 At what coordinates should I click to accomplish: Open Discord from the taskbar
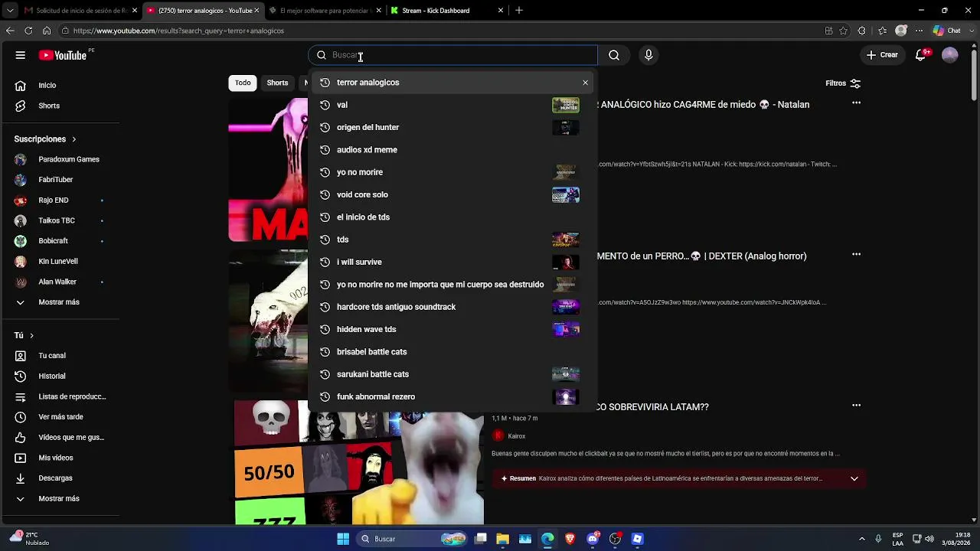(x=593, y=539)
